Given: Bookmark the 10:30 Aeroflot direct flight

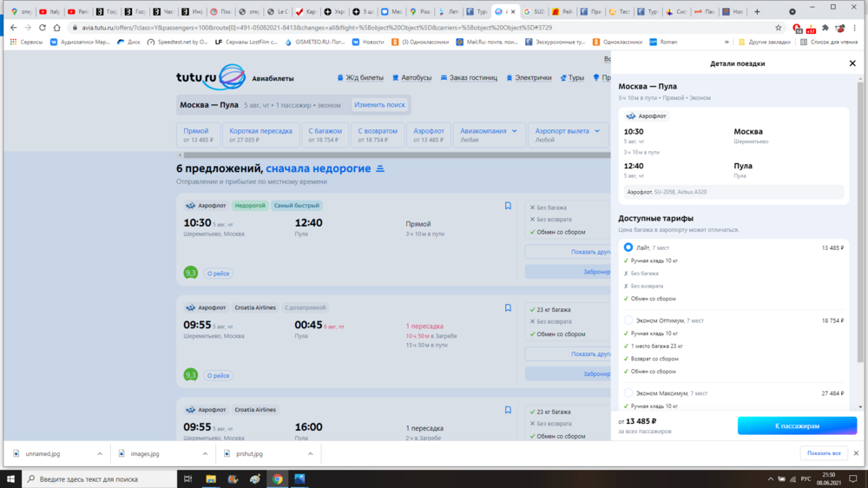Looking at the screenshot, I should click(508, 206).
